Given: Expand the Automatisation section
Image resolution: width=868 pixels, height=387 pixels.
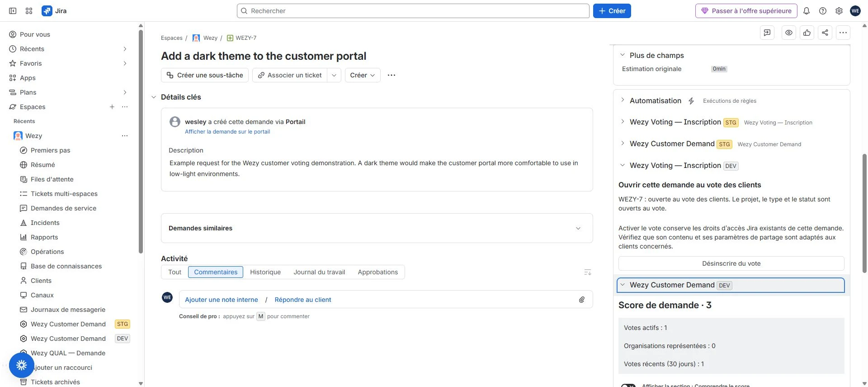Looking at the screenshot, I should pos(623,100).
